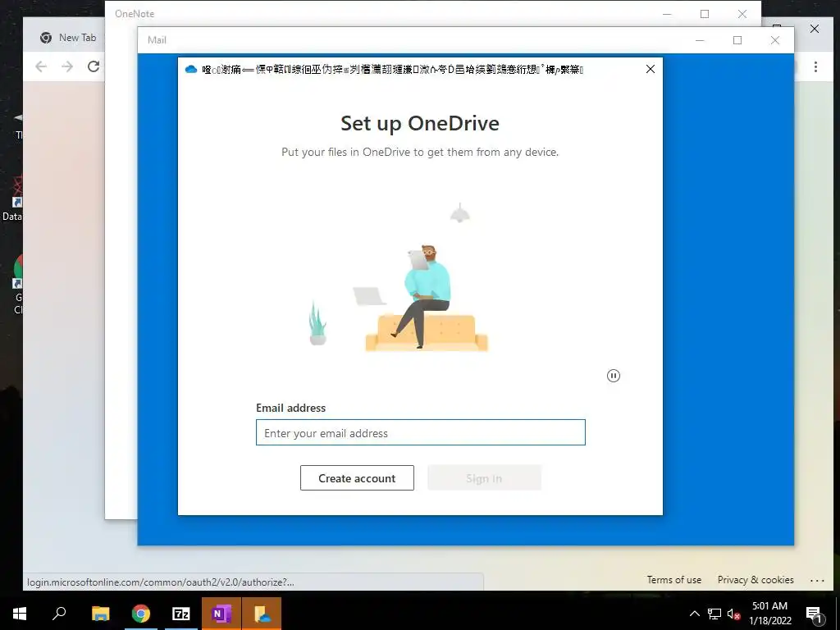The height and width of the screenshot is (630, 840).
Task: Close the OneNote window
Action: (742, 14)
